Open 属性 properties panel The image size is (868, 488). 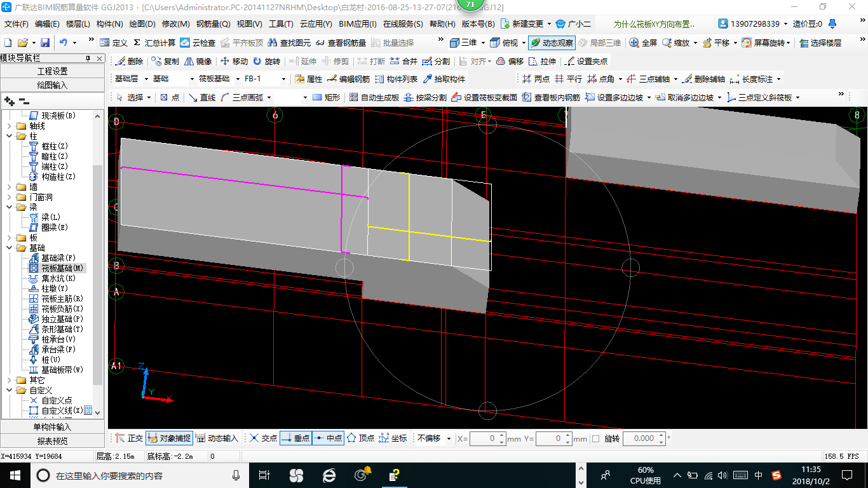[x=309, y=79]
